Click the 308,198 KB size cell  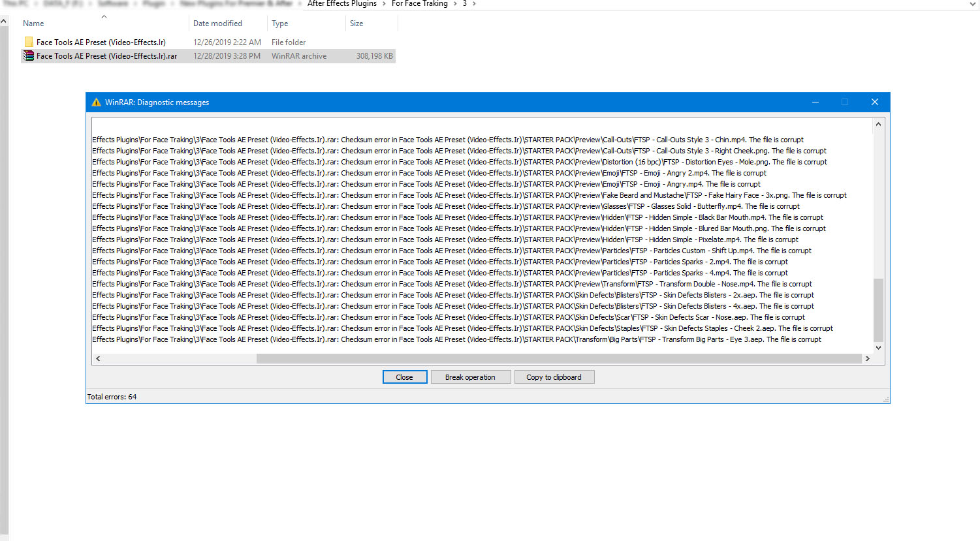click(x=375, y=56)
